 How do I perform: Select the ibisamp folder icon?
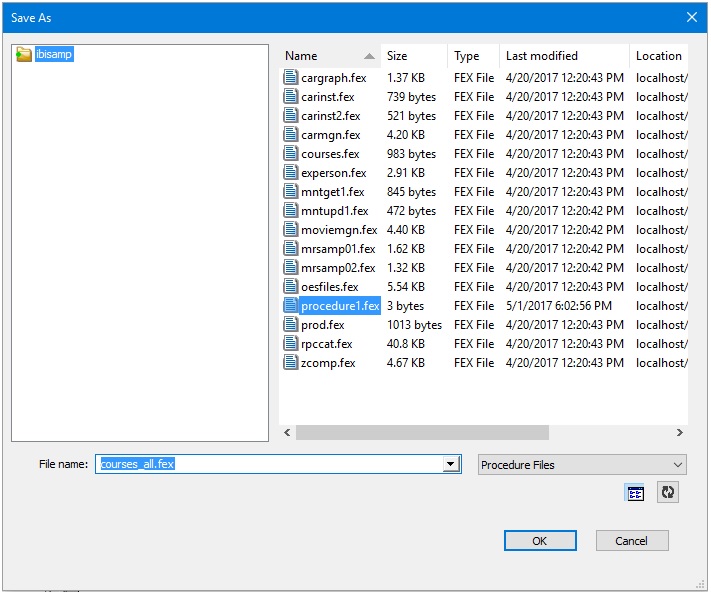point(24,55)
